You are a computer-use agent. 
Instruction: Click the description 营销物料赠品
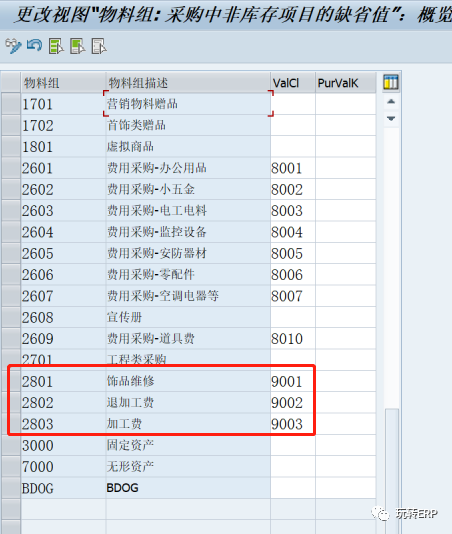coord(188,104)
